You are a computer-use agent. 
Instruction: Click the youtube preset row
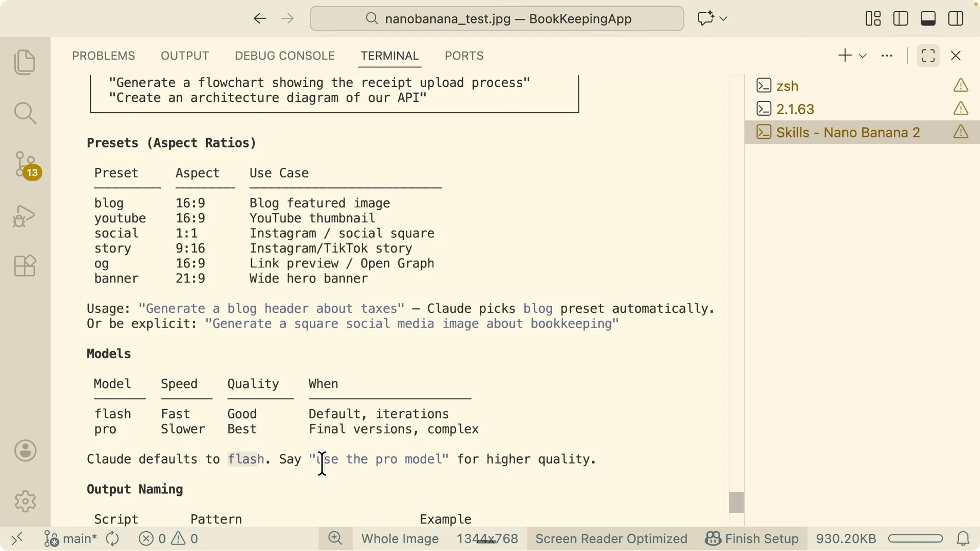[235, 218]
